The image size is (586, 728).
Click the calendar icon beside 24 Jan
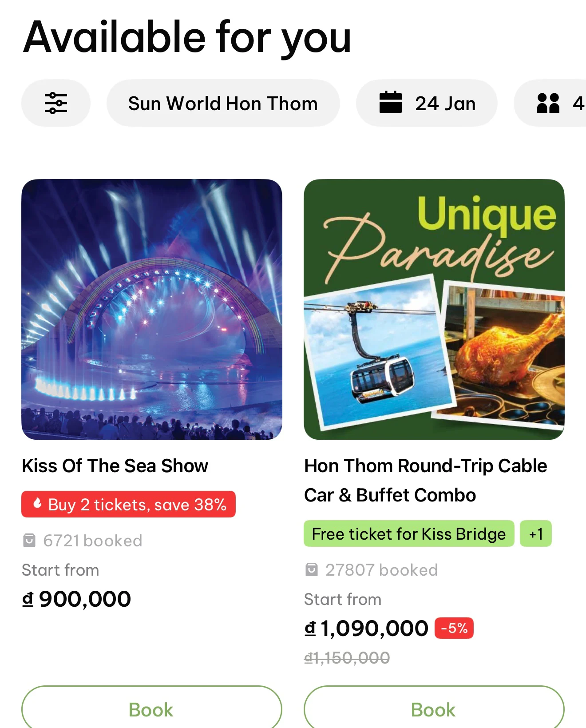click(391, 103)
